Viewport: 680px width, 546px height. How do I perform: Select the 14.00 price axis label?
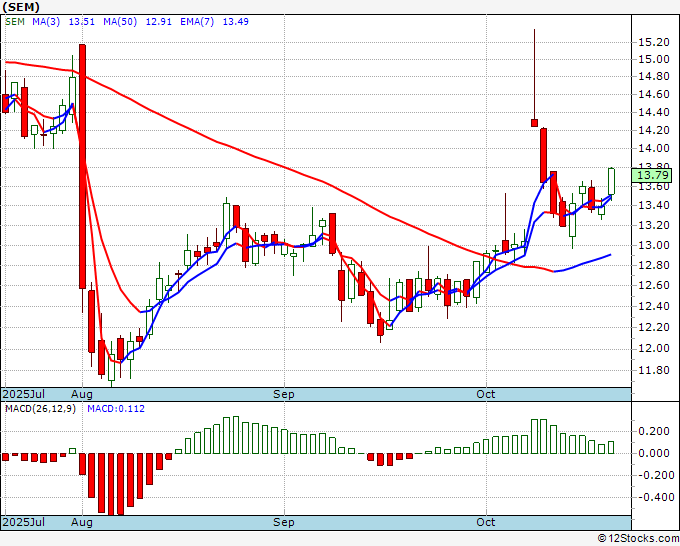pyautogui.click(x=654, y=148)
